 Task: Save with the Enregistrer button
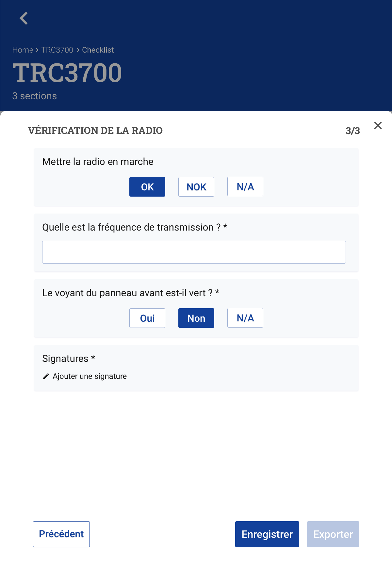[267, 534]
